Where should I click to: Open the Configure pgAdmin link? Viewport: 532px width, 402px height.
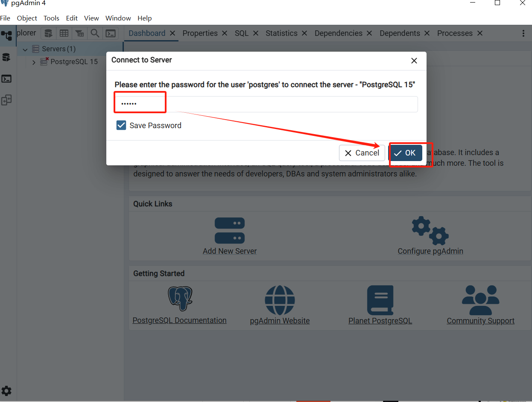[430, 251]
